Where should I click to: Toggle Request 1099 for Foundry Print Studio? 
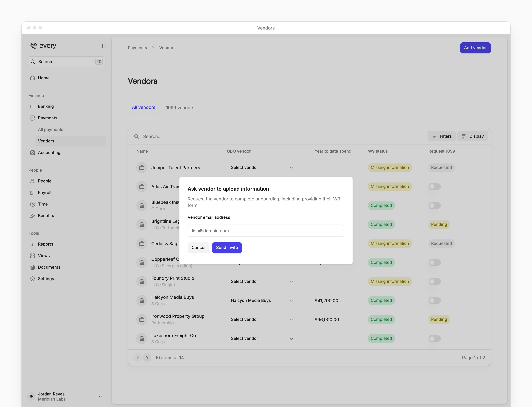point(434,282)
